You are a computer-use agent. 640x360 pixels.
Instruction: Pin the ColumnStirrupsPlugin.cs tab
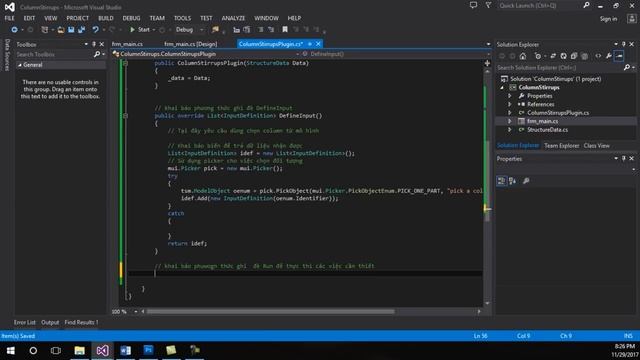click(x=310, y=44)
